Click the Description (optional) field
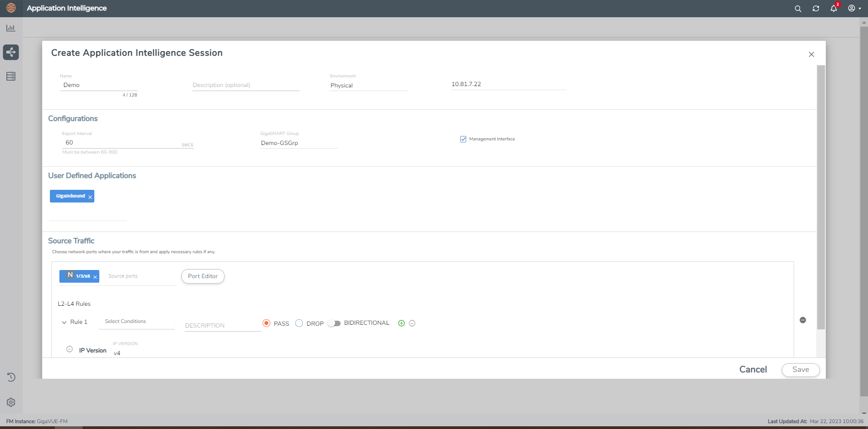Image resolution: width=868 pixels, height=429 pixels. [246, 85]
